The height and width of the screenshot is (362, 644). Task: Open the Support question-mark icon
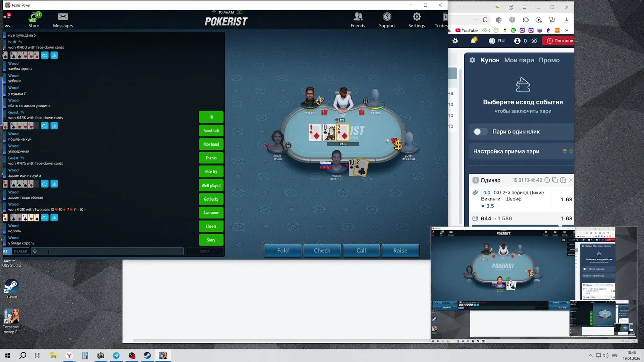387,20
